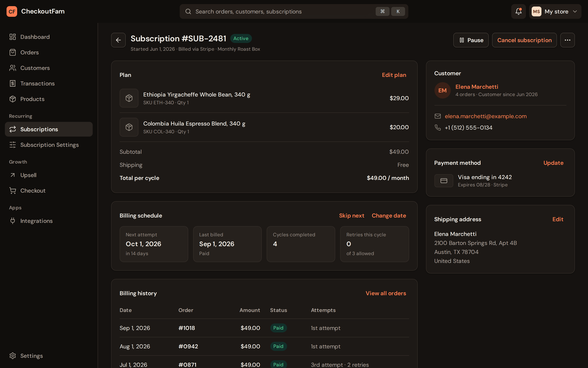588x368 pixels.
Task: Open Customers in the sidebar
Action: [x=49, y=68]
